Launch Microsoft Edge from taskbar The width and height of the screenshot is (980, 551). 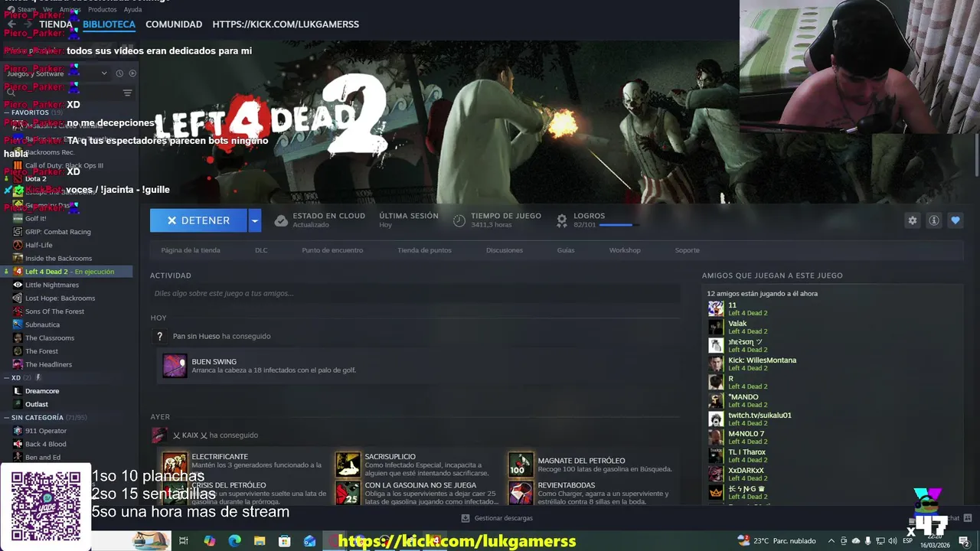(x=235, y=541)
